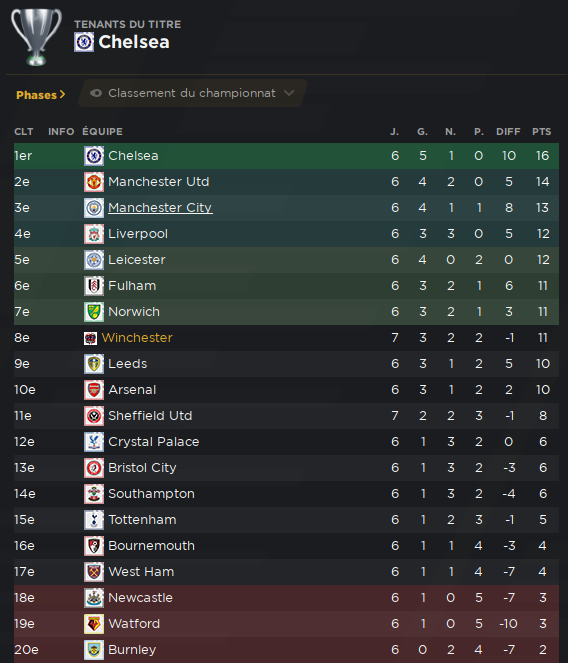The image size is (568, 663).
Task: Select the Burnley row in relegation zone
Action: 286,650
